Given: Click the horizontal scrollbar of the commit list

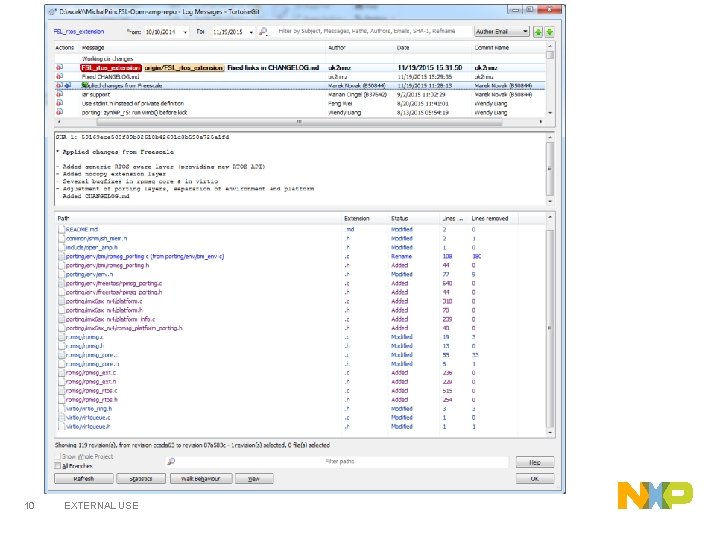Looking at the screenshot, I should (299, 122).
